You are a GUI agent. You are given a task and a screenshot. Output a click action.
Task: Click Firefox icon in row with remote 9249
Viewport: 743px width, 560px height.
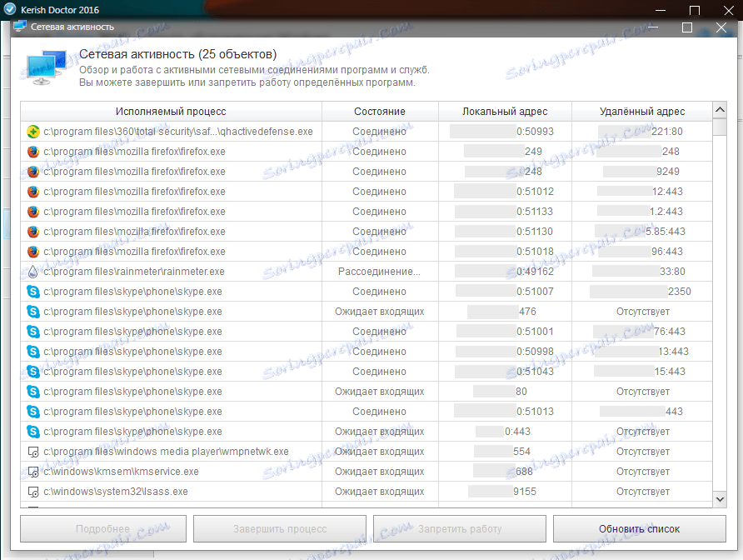click(x=33, y=172)
